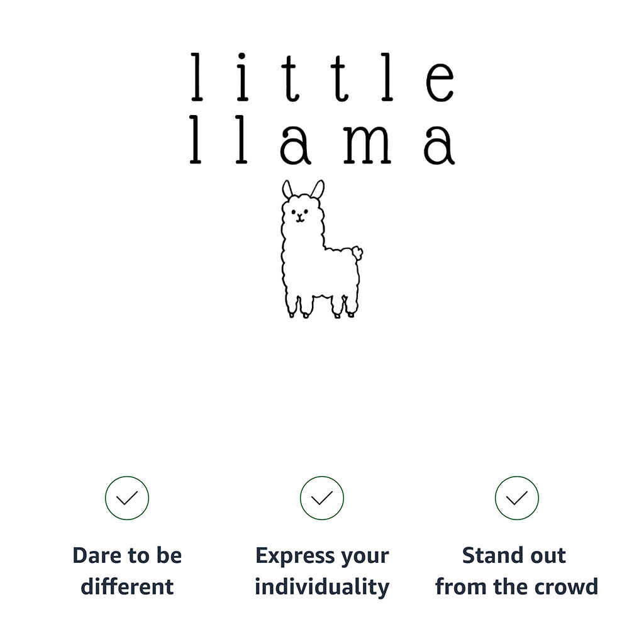Click the word "different"
644x644 pixels.
click(x=127, y=587)
